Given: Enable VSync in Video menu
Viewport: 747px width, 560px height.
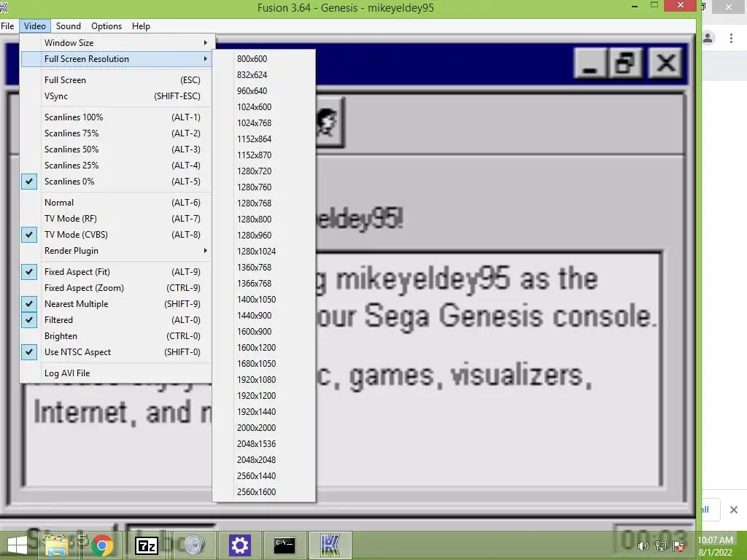Looking at the screenshot, I should coord(116,96).
